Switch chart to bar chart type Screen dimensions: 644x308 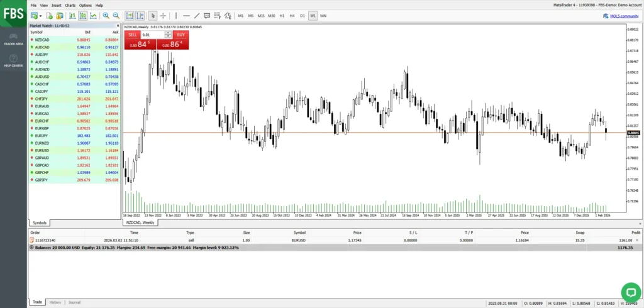(72, 16)
